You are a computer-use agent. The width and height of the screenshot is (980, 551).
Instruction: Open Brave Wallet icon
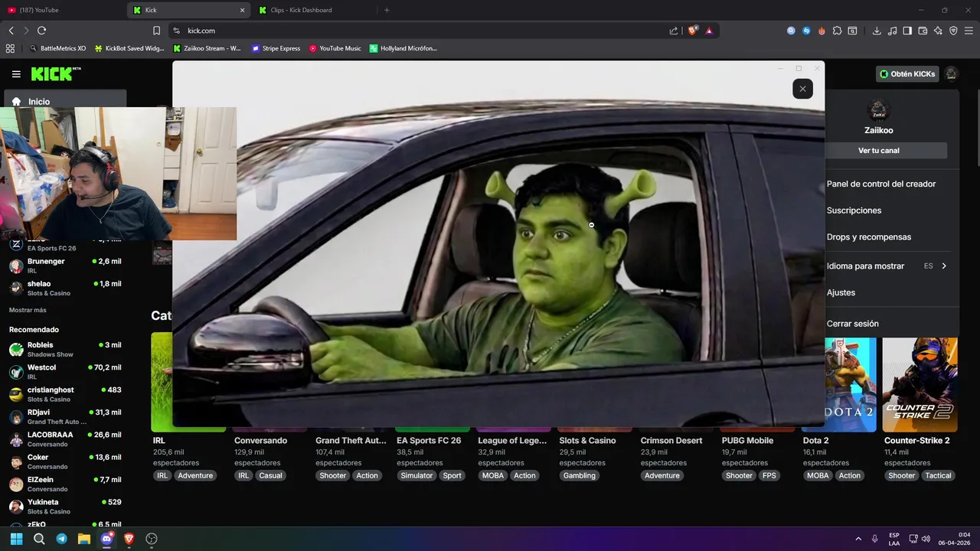point(923,31)
